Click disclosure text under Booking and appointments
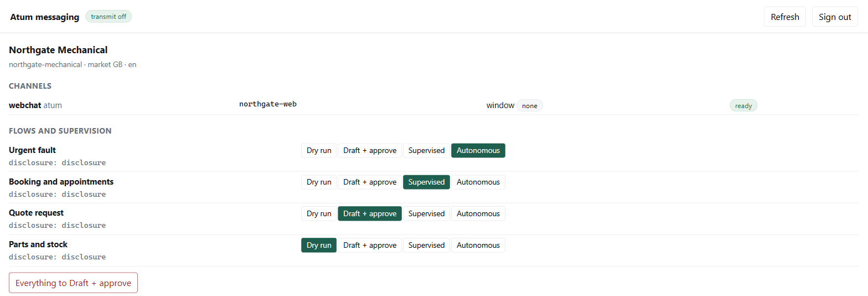 click(x=57, y=195)
